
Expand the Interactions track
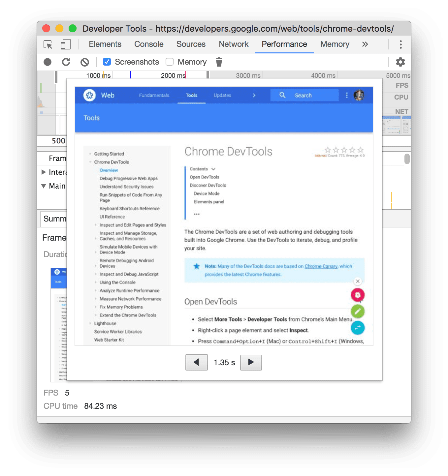(x=44, y=172)
